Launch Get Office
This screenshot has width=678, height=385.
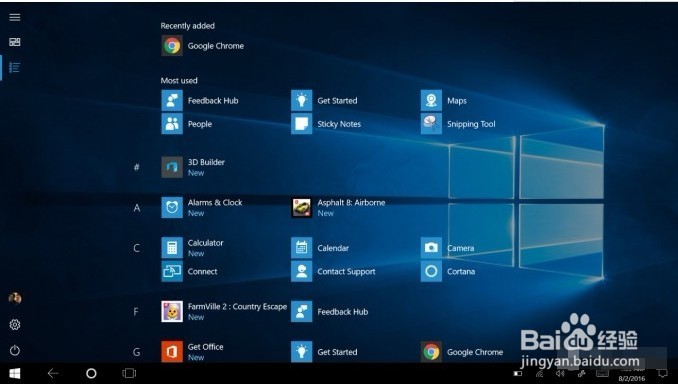tap(192, 352)
